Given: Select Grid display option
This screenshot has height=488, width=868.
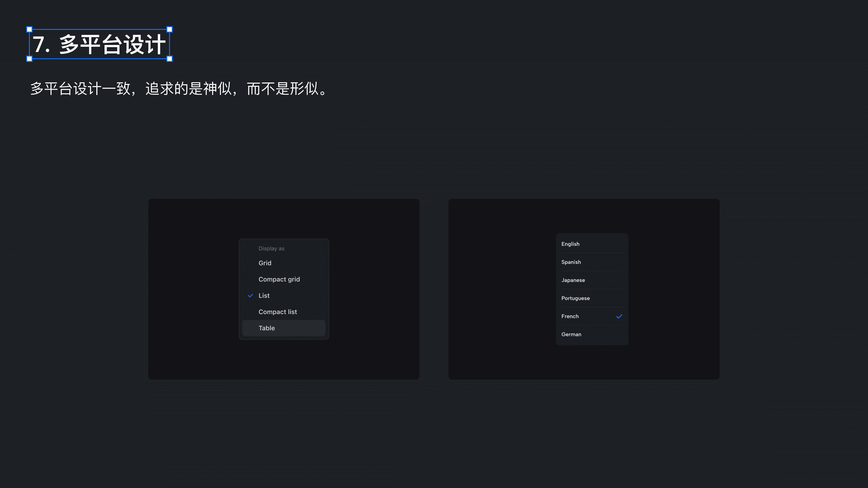Looking at the screenshot, I should pos(265,263).
